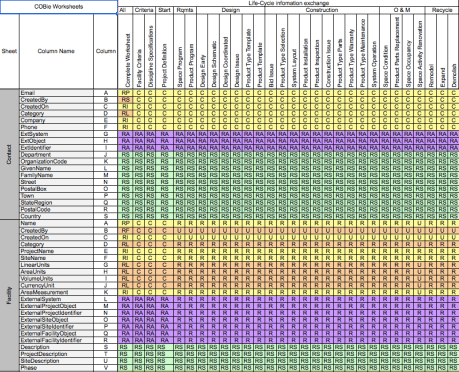Viewport: 459px width, 372px height.
Task: Click the Construction phase group header
Action: click(x=322, y=10)
